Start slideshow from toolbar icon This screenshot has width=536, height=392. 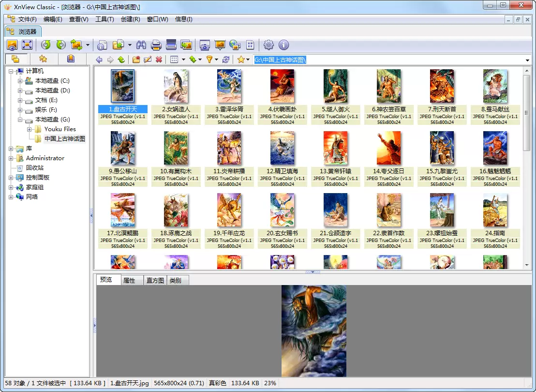pos(220,45)
